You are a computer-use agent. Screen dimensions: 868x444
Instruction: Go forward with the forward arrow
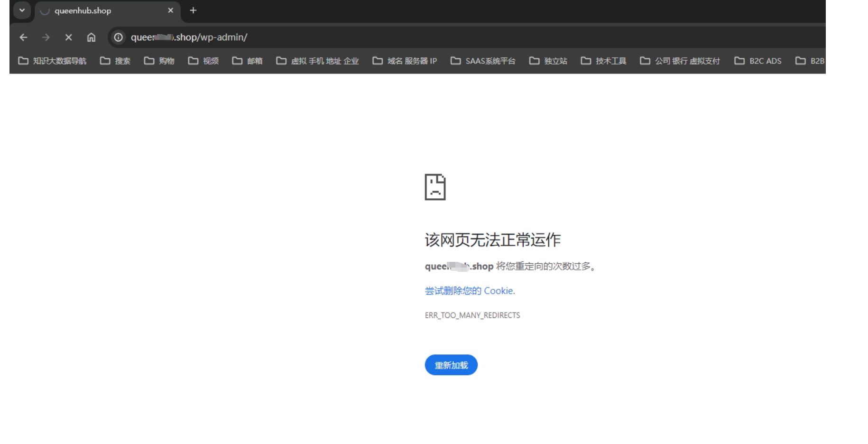[x=46, y=37]
